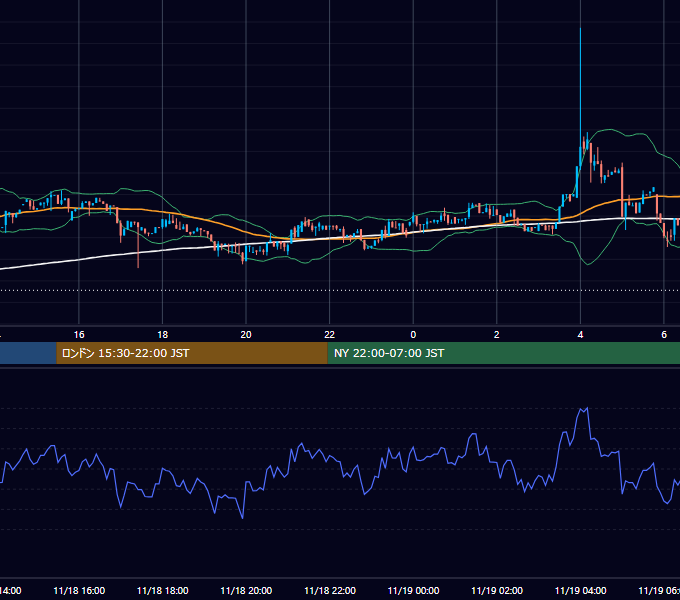
Task: Click the 18 hour label on price chart axis
Action: tap(162, 335)
